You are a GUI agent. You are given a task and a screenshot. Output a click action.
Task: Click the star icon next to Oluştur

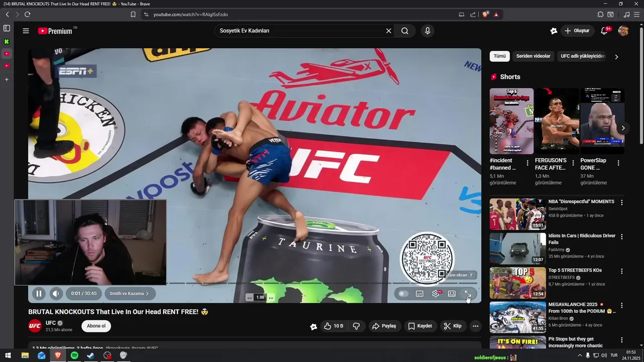tap(554, 31)
